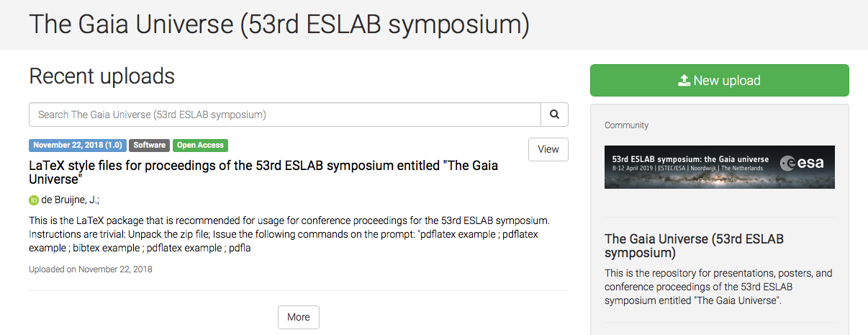Click the Community label in the sidebar
Image resolution: width=868 pixels, height=335 pixels.
(626, 125)
